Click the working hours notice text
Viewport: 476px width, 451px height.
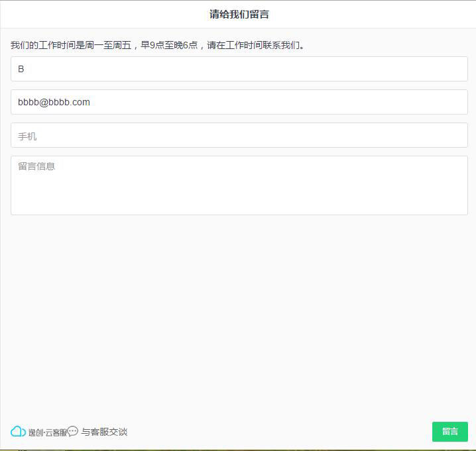(x=158, y=45)
